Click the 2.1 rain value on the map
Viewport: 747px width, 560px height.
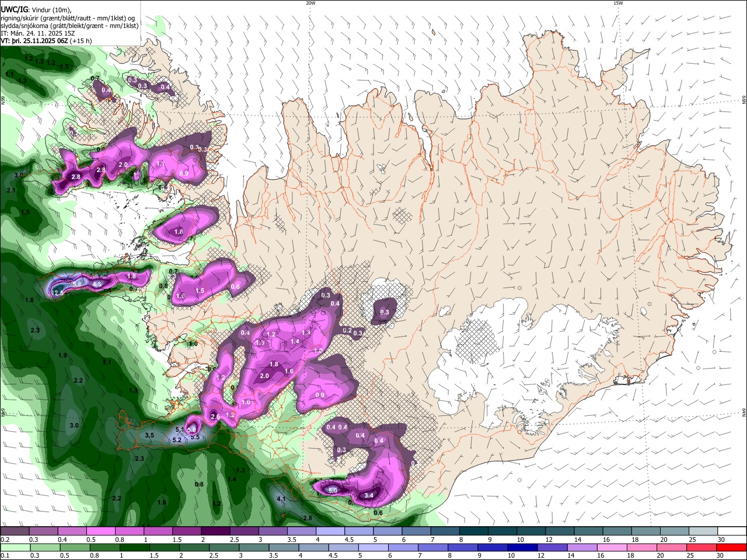11,191
